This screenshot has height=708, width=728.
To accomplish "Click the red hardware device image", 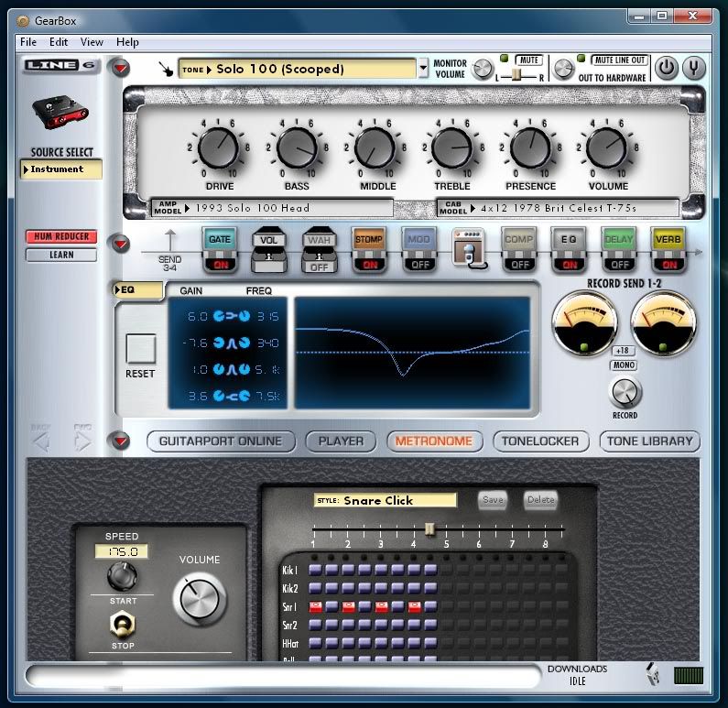I will coord(60,112).
